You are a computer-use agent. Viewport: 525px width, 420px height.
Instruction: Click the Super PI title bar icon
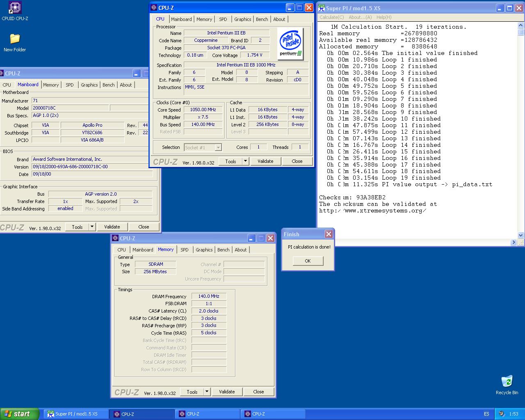322,8
